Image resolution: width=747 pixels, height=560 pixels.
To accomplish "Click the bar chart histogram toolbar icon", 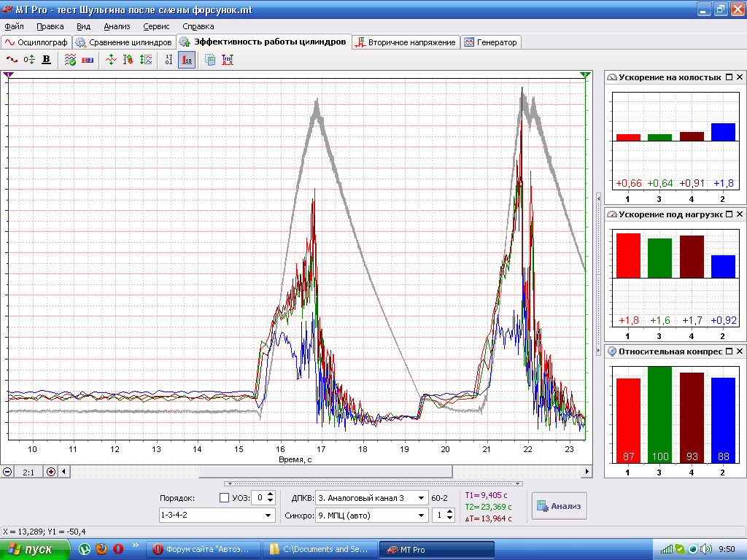I will click(187, 60).
